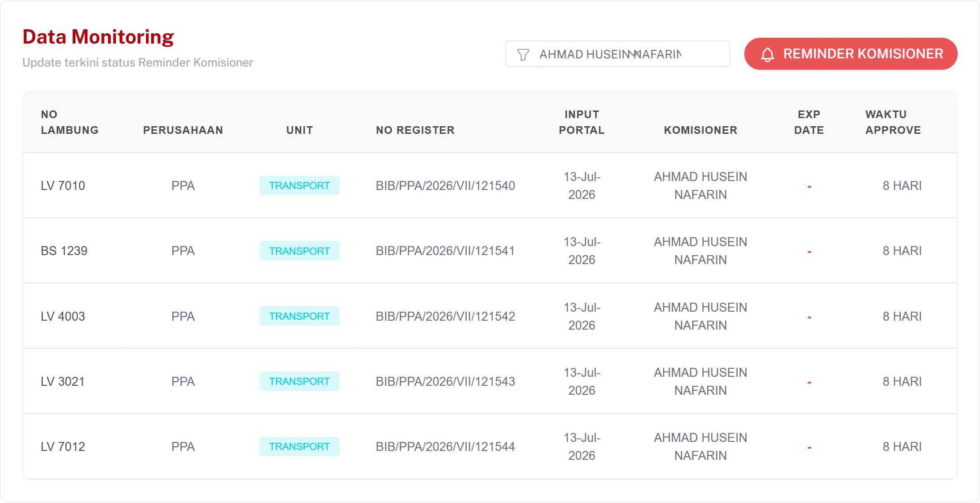The image size is (980, 503).
Task: Click PPA in the LV 7012 row
Action: [x=183, y=446]
